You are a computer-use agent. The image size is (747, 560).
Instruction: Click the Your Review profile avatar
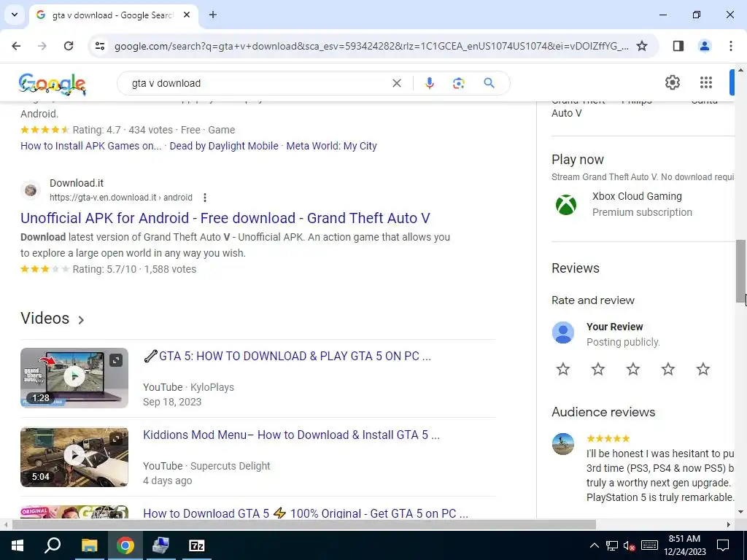pyautogui.click(x=563, y=332)
